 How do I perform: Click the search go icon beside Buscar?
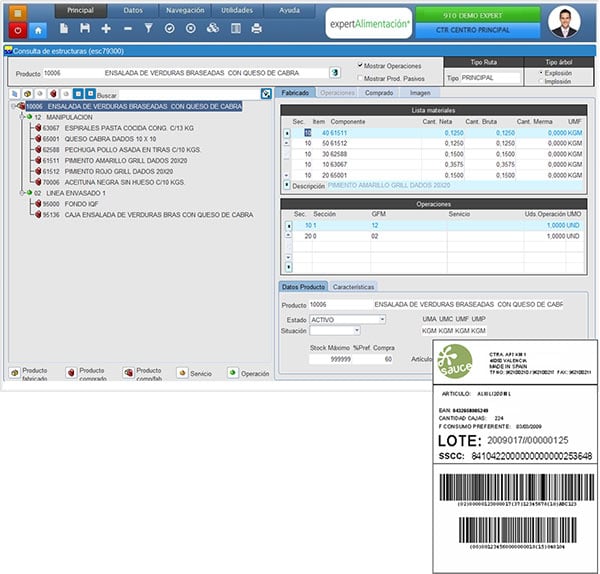click(x=266, y=93)
